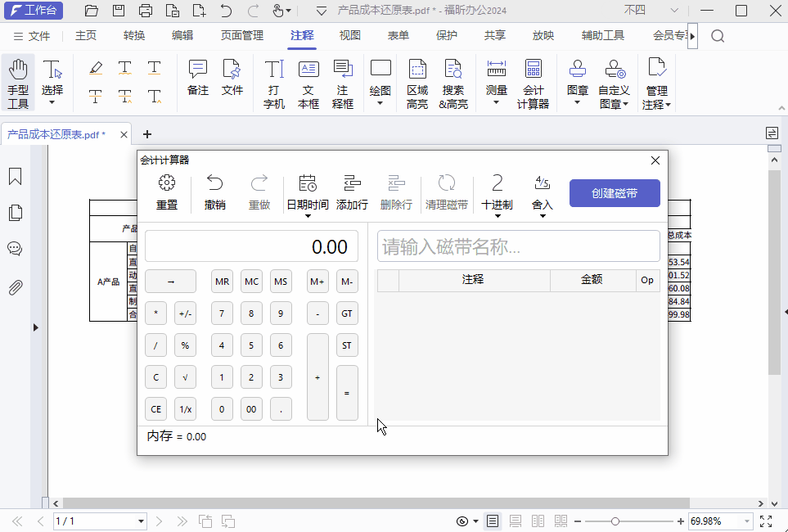Open the 图章 stamp tool
The height and width of the screenshot is (532, 788).
(x=577, y=75)
